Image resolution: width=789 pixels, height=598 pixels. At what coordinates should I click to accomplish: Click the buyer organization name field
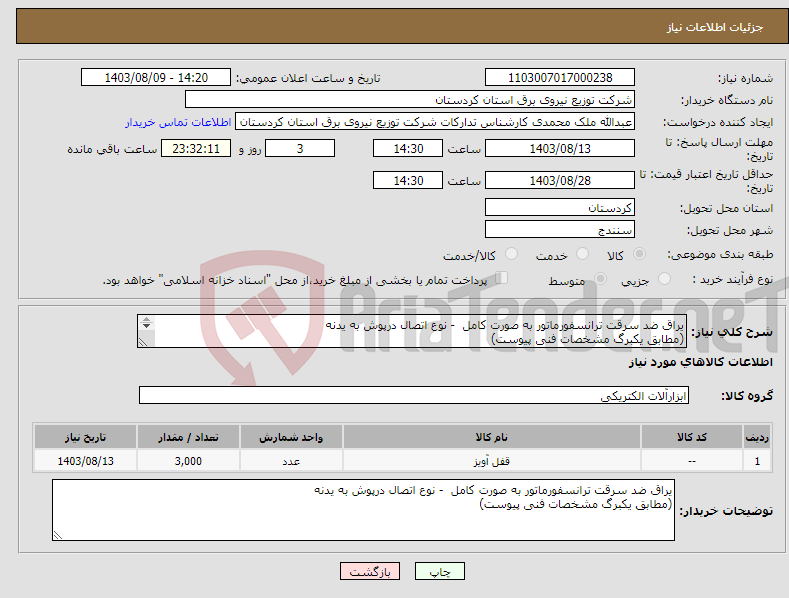click(410, 100)
